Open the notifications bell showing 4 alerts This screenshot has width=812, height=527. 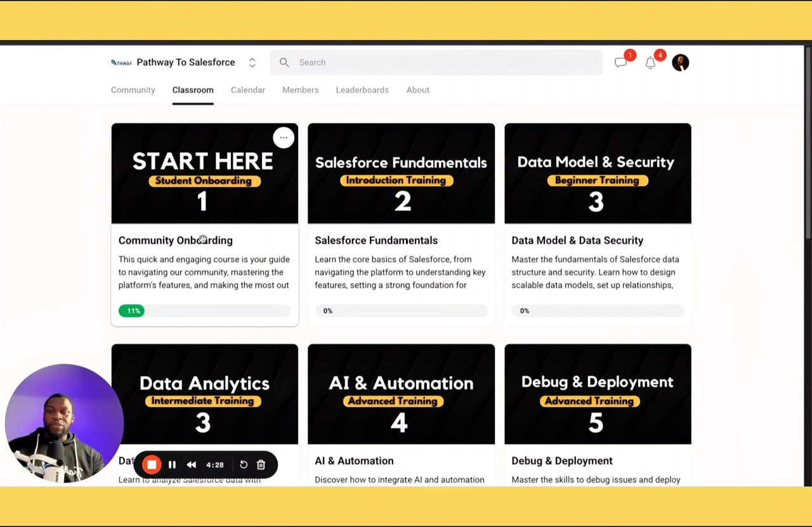(x=650, y=62)
